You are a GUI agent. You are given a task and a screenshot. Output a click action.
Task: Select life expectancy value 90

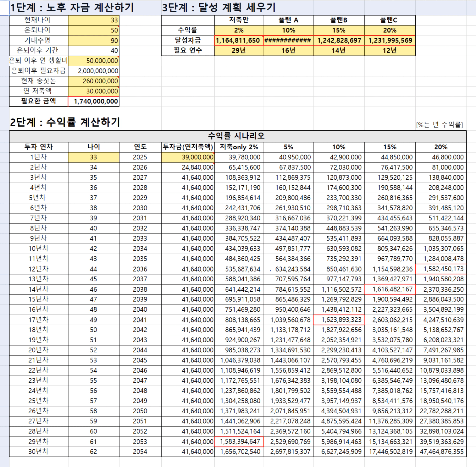click(x=93, y=41)
